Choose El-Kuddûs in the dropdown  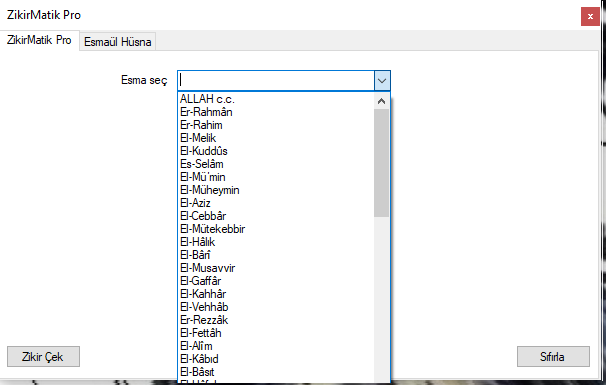pos(276,151)
